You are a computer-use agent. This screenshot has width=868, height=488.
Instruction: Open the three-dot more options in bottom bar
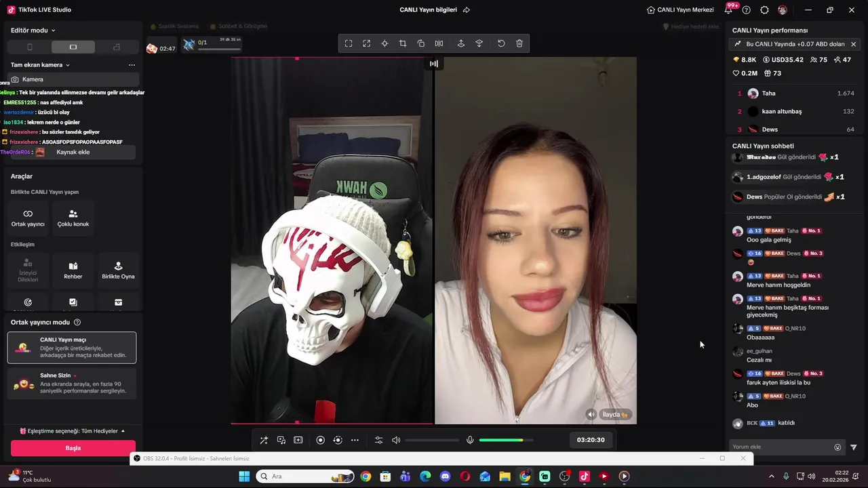click(355, 440)
